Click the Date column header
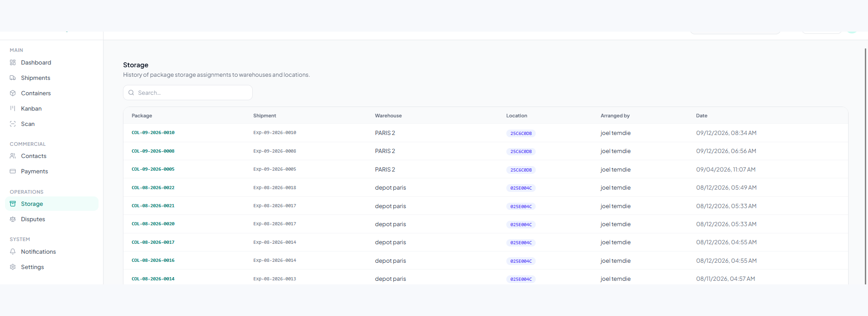868x316 pixels. point(702,116)
